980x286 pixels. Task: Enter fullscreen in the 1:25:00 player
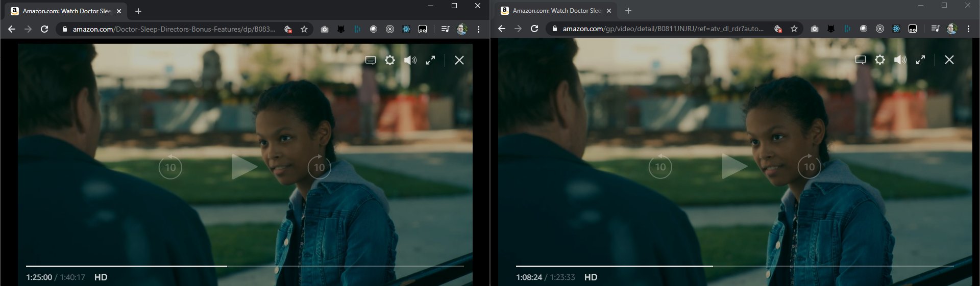pos(431,60)
